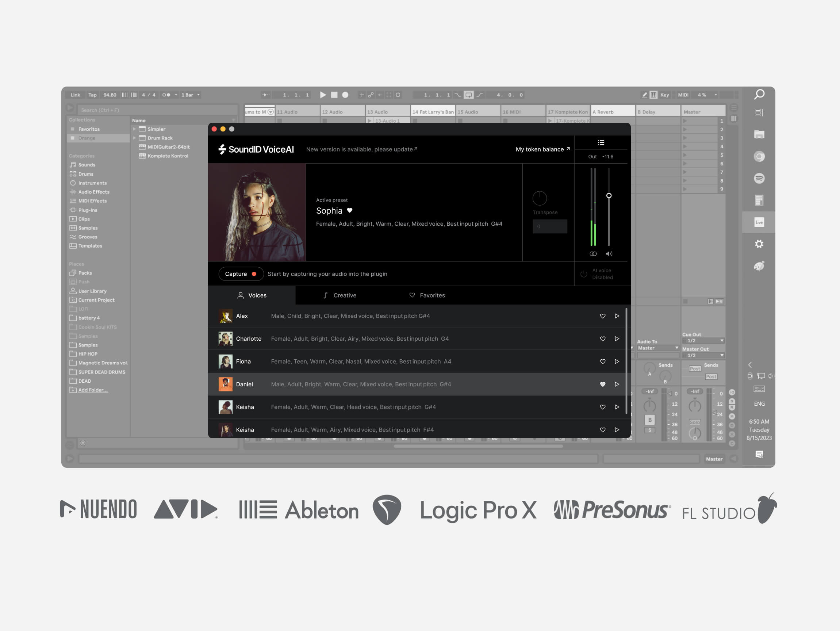Open the Ableton Live taskbar icon
Image resolution: width=840 pixels, height=631 pixels.
click(x=759, y=222)
